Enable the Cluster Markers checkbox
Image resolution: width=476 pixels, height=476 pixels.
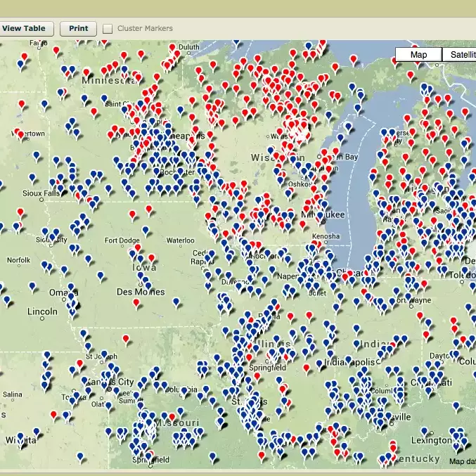coord(108,29)
